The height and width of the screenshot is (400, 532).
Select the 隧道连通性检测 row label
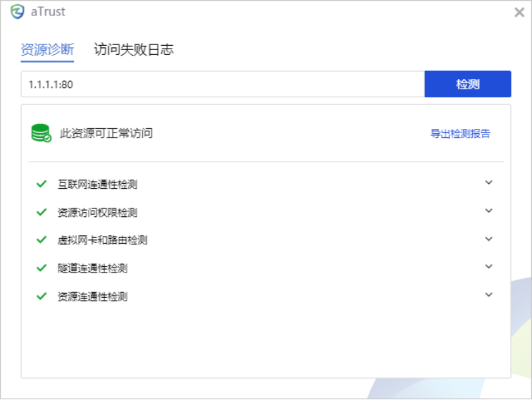pos(92,268)
